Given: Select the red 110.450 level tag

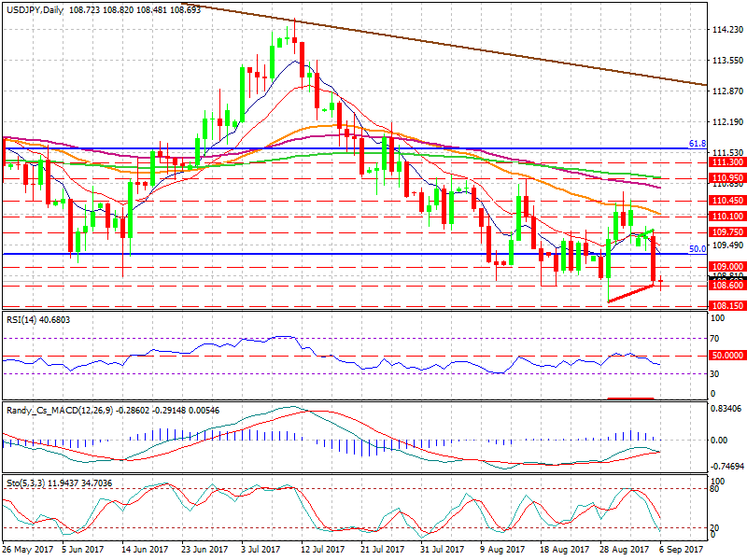Looking at the screenshot, I should (x=727, y=201).
